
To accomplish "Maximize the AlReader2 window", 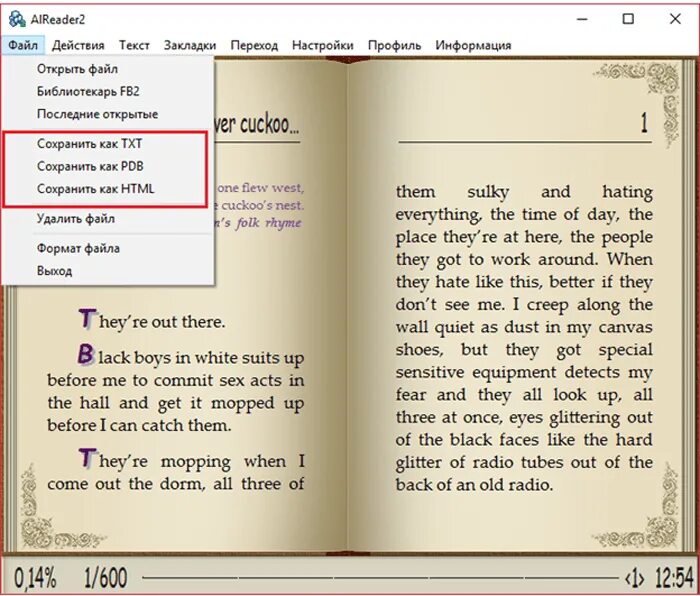I will (628, 19).
